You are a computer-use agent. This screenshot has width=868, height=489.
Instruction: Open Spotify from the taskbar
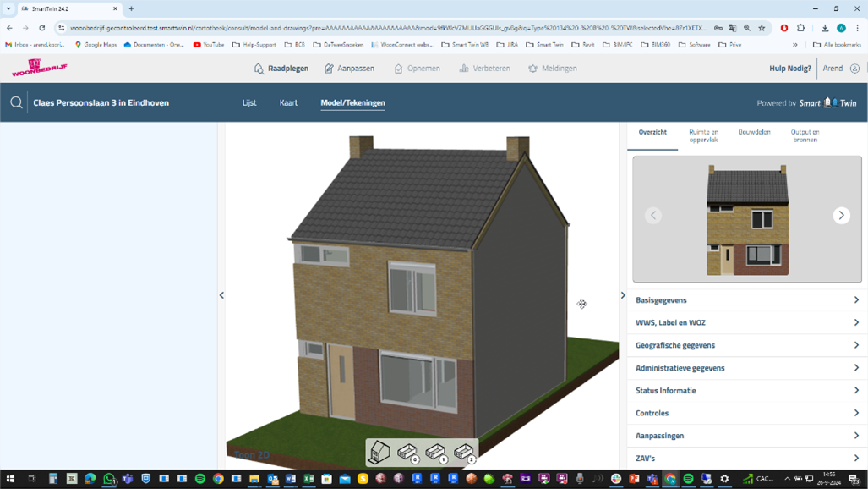[200, 479]
